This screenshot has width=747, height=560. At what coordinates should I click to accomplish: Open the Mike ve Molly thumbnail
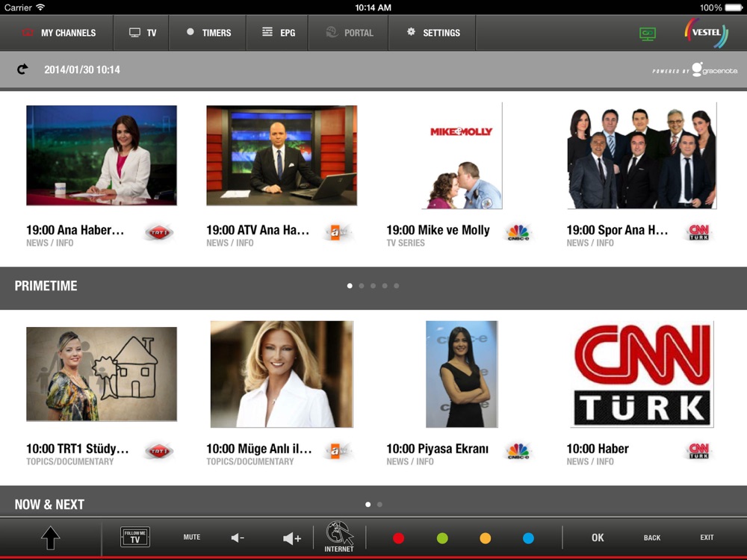(x=462, y=155)
